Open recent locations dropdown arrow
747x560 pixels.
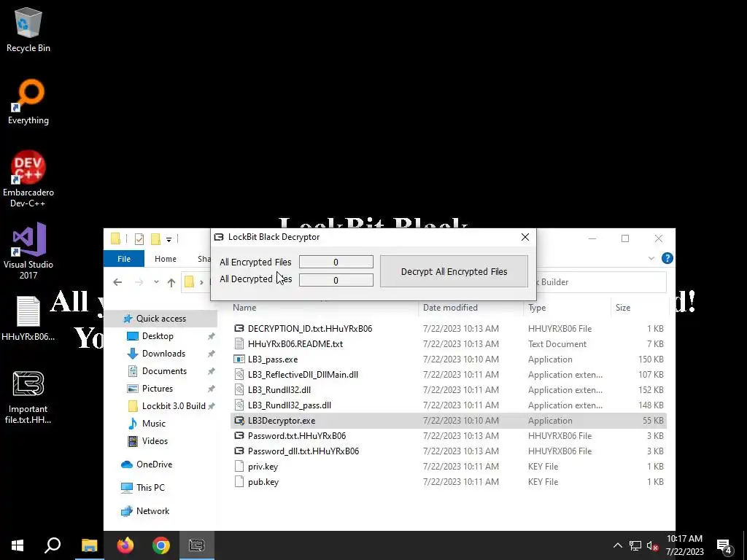pyautogui.click(x=156, y=282)
